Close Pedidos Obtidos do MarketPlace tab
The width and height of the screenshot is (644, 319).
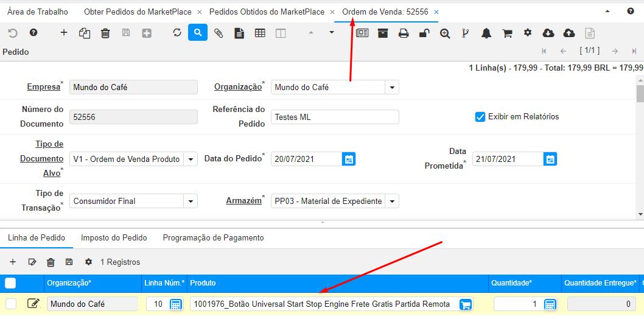point(332,12)
